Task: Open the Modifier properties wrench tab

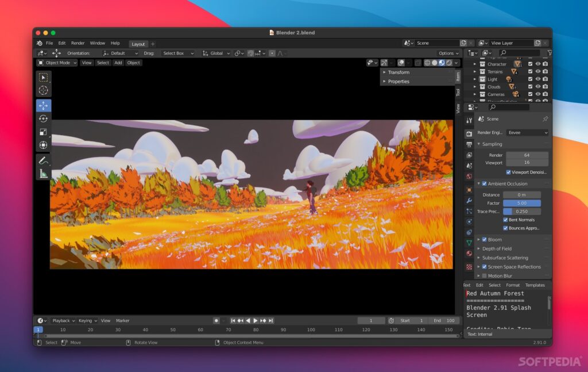Action: coord(469,201)
